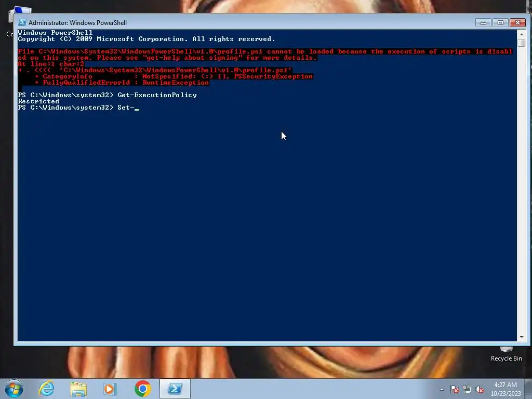532x399 pixels.
Task: Click the 'Administrator: Windows PowerShell' title text
Action: point(78,23)
